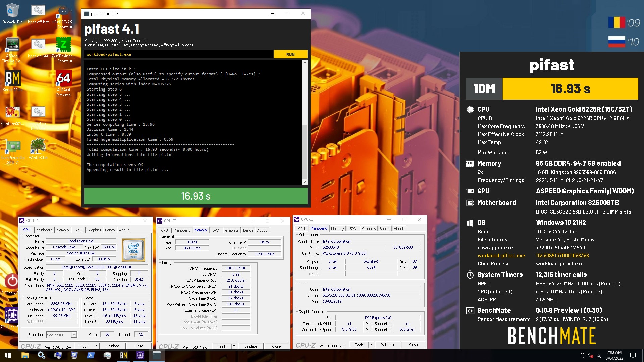
Task: Click the '1463.2 MHz' DRAM Frequency value
Action: coord(235,268)
